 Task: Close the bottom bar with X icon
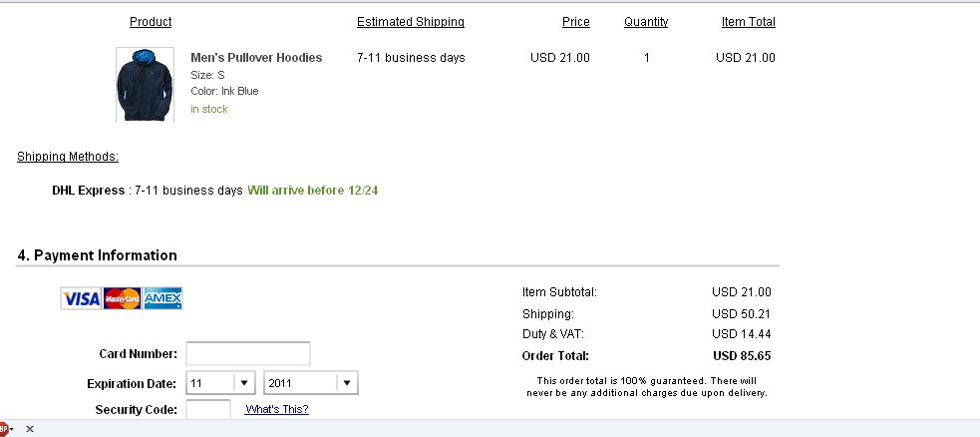point(29,429)
